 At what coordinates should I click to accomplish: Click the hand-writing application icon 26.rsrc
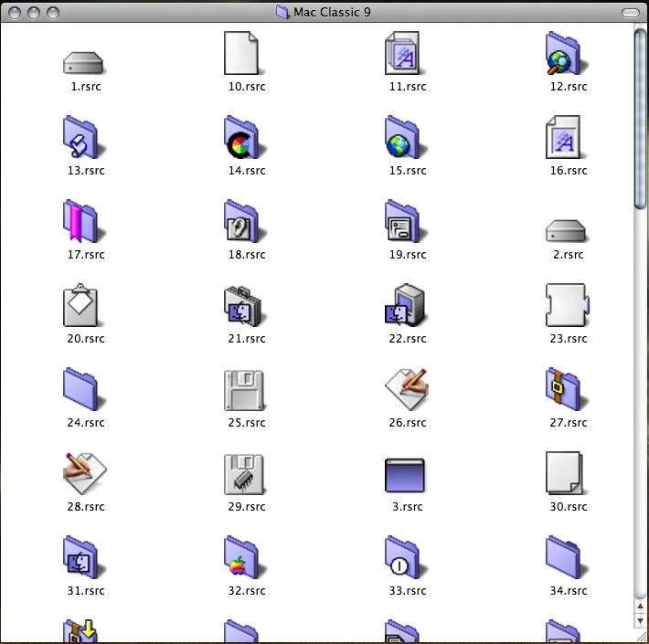click(x=406, y=389)
